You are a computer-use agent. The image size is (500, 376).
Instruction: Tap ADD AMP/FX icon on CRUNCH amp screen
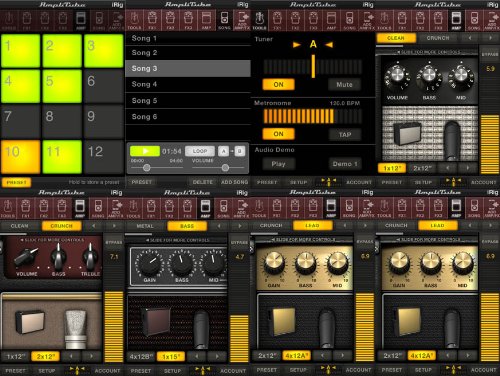click(116, 208)
